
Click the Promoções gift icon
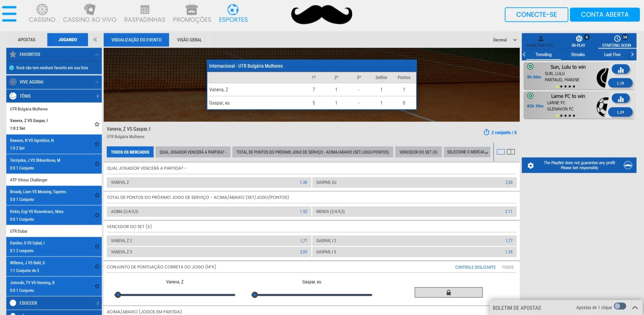(x=192, y=9)
